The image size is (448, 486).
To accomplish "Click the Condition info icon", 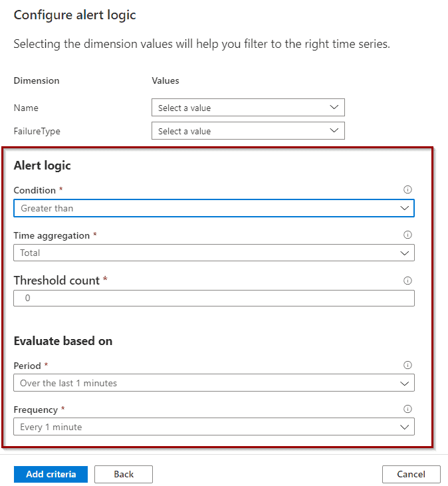I will [407, 189].
